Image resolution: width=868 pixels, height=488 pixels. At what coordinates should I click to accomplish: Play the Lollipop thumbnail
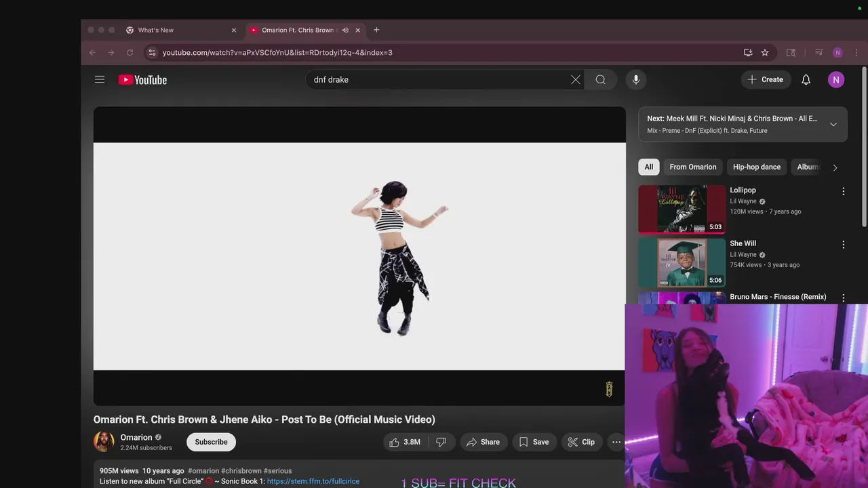(682, 209)
